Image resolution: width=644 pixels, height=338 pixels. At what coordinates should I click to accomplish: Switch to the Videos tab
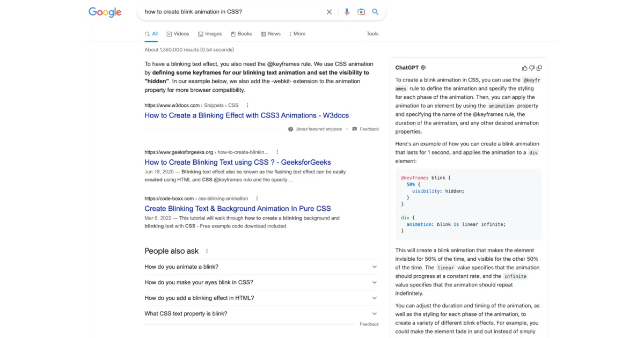click(x=178, y=34)
